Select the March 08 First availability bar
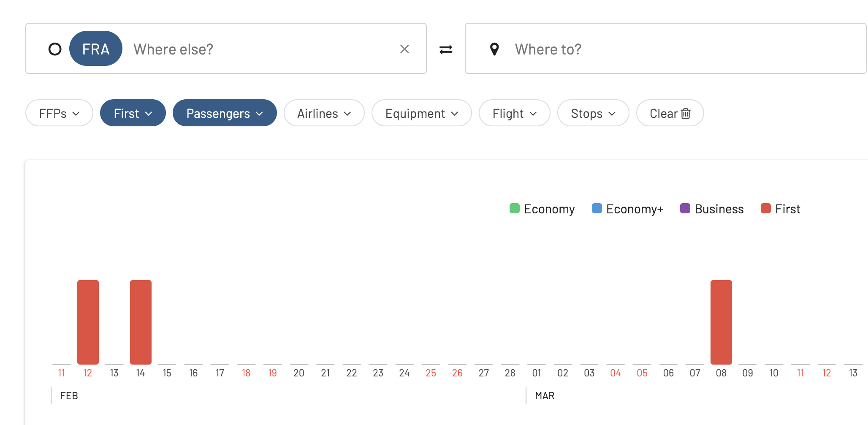Image resolution: width=868 pixels, height=425 pixels. (x=721, y=322)
